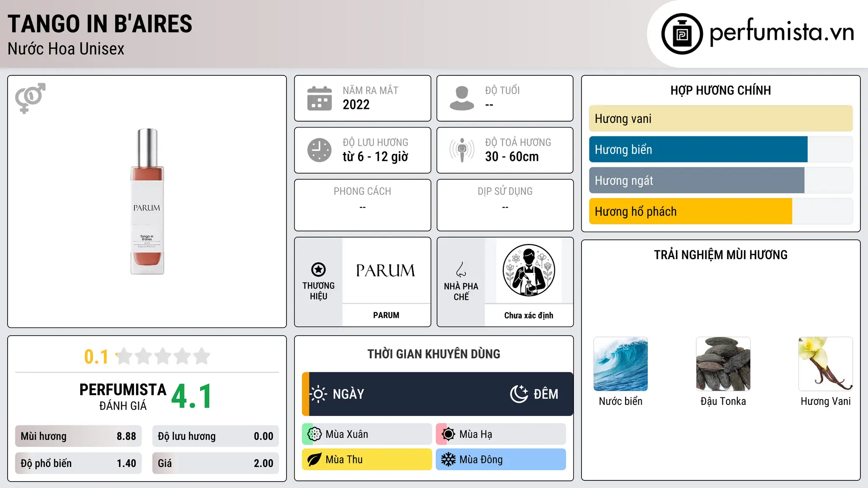This screenshot has width=868, height=488.
Task: Click the Độ lưu hương 0.00 score row
Action: click(215, 436)
